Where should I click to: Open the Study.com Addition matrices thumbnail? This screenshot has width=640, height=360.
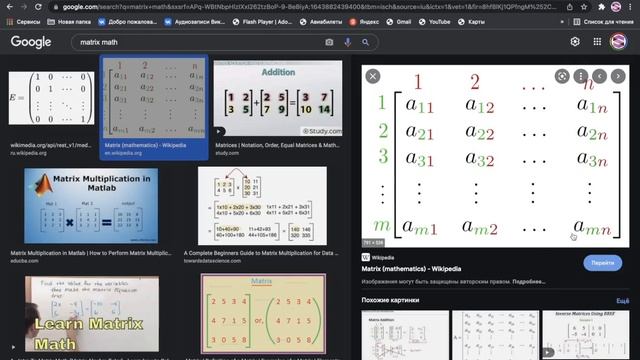click(278, 98)
